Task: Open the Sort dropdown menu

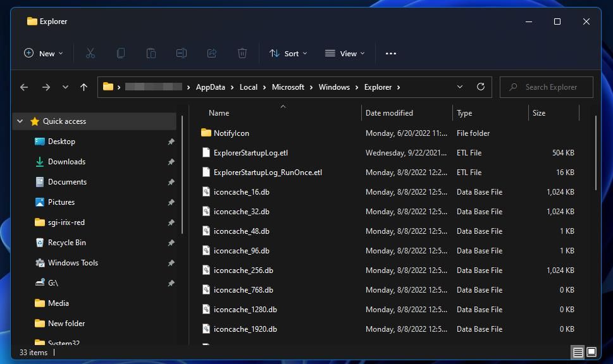Action: (x=288, y=54)
